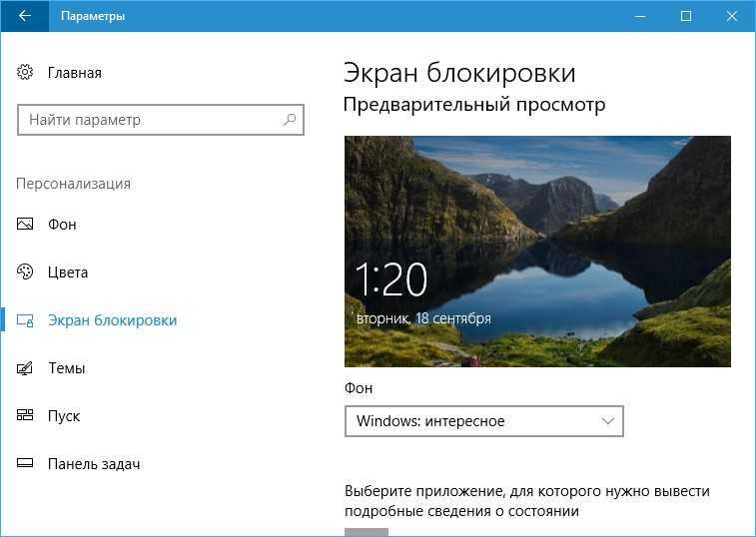Screen dimensions: 756x537
Task: Open the Темы section
Action: 67,368
